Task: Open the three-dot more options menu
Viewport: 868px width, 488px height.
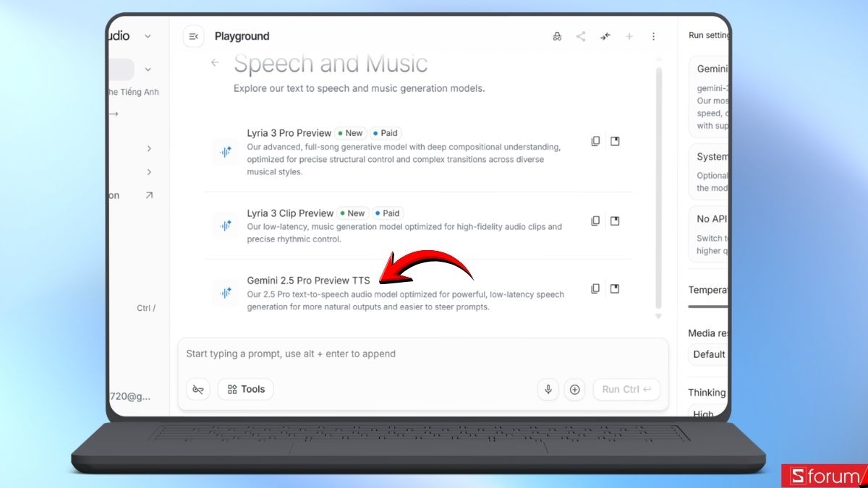Action: coord(654,36)
